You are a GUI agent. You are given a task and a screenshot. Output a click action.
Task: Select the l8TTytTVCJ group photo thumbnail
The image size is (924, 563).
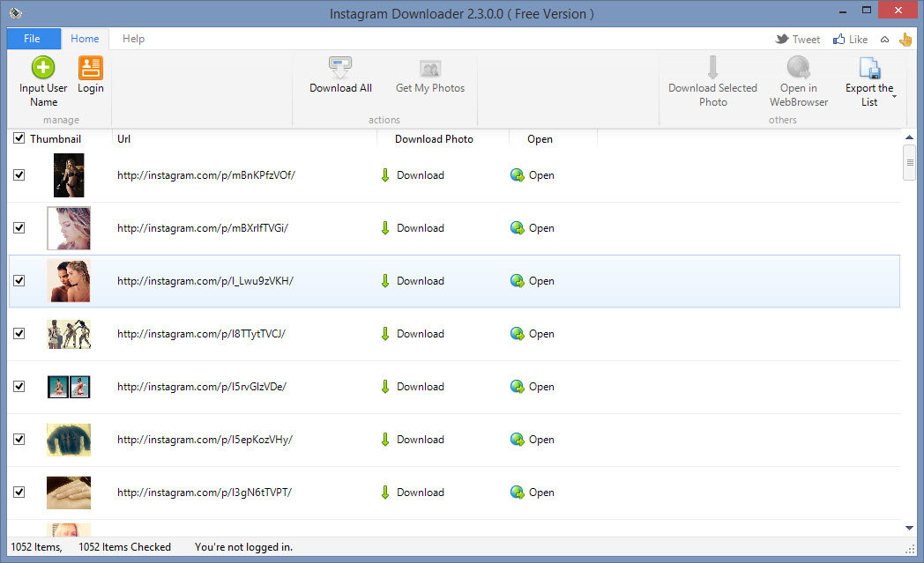coord(69,334)
